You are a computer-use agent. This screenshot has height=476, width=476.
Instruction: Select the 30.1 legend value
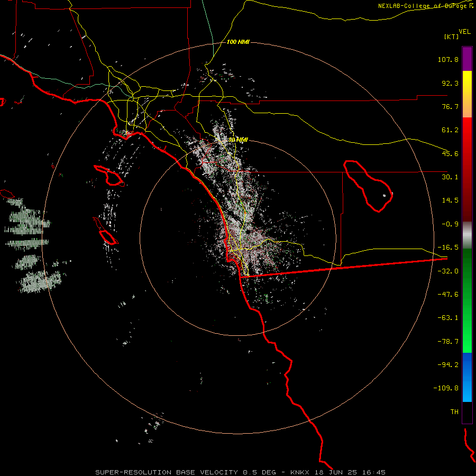coord(450,177)
